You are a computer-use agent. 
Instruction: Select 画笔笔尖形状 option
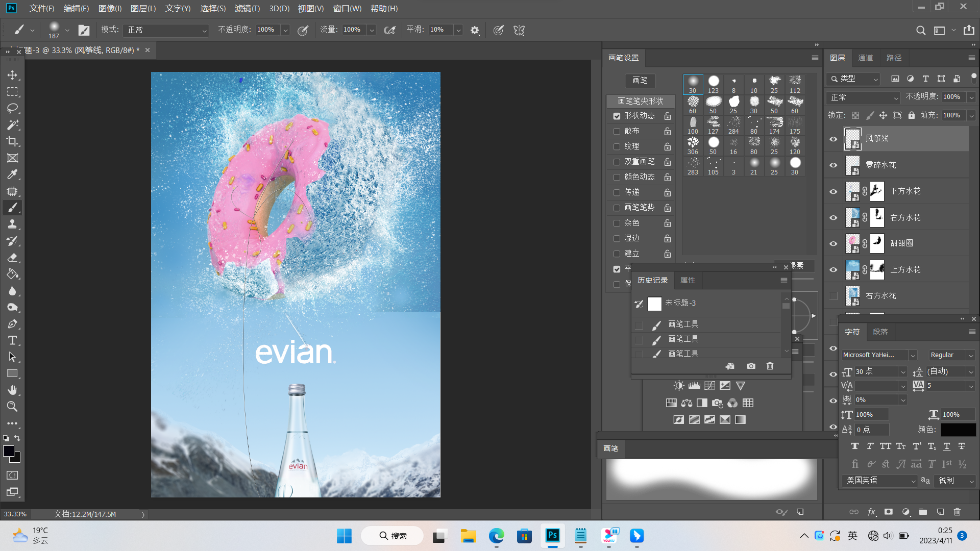click(x=641, y=101)
